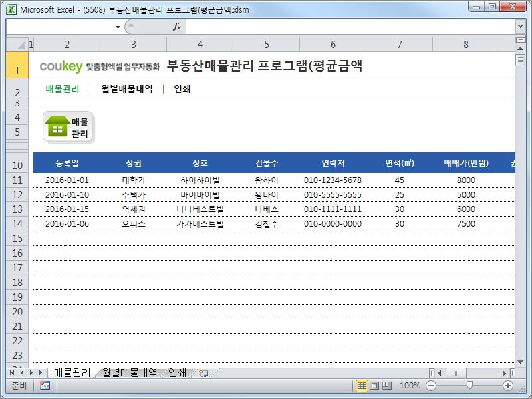This screenshot has height=399, width=532.
Task: Click the 연락처 column header
Action: tap(333, 163)
